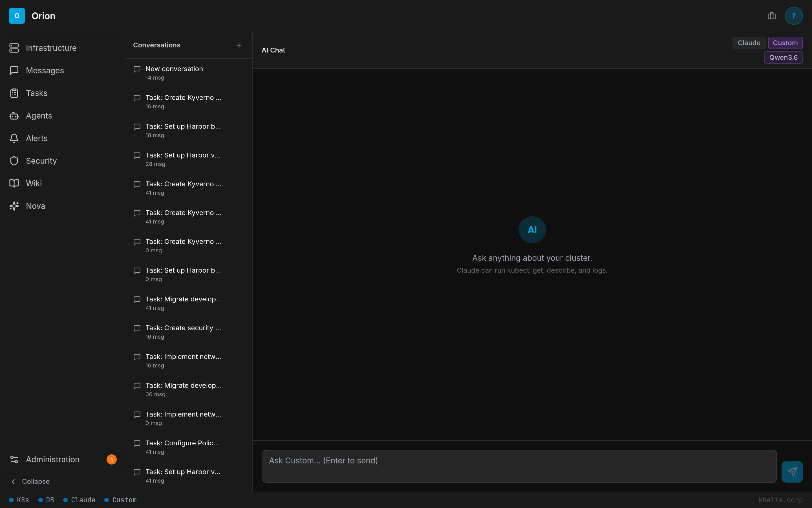Open the help question mark button
The width and height of the screenshot is (812, 508).
(794, 16)
